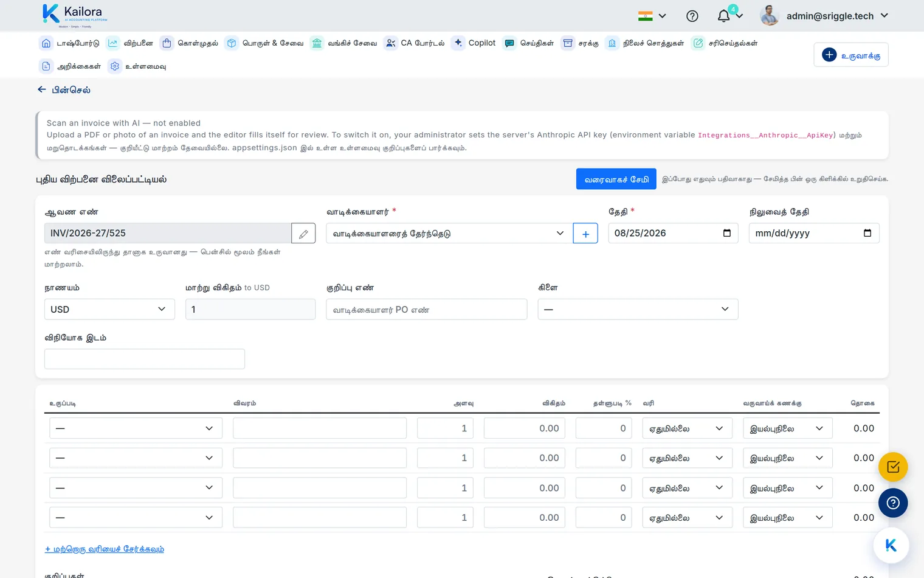This screenshot has height=578, width=924.
Task: Open item dropdown in first line row
Action: (x=136, y=428)
